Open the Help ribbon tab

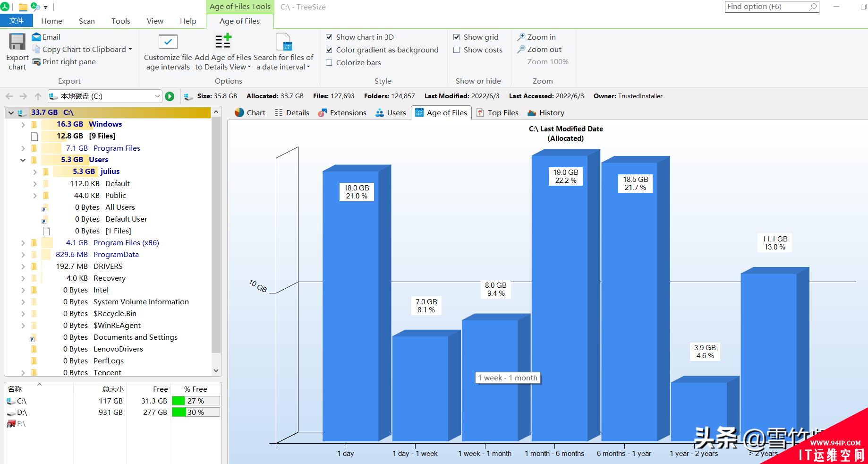click(188, 21)
